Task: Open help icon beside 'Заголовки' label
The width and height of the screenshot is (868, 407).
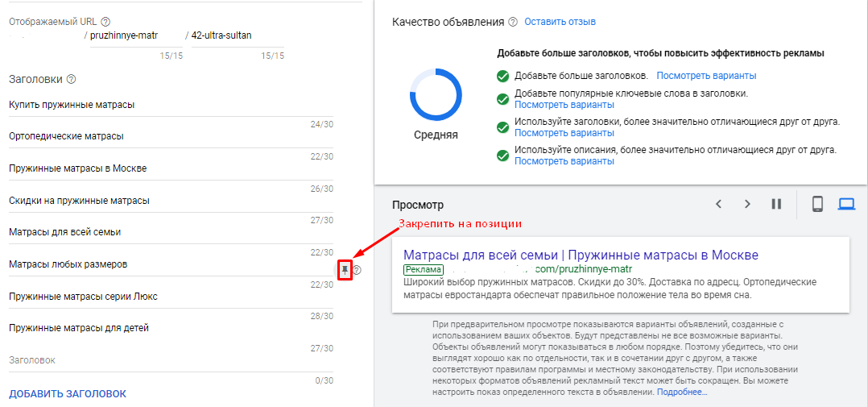Action: point(71,79)
